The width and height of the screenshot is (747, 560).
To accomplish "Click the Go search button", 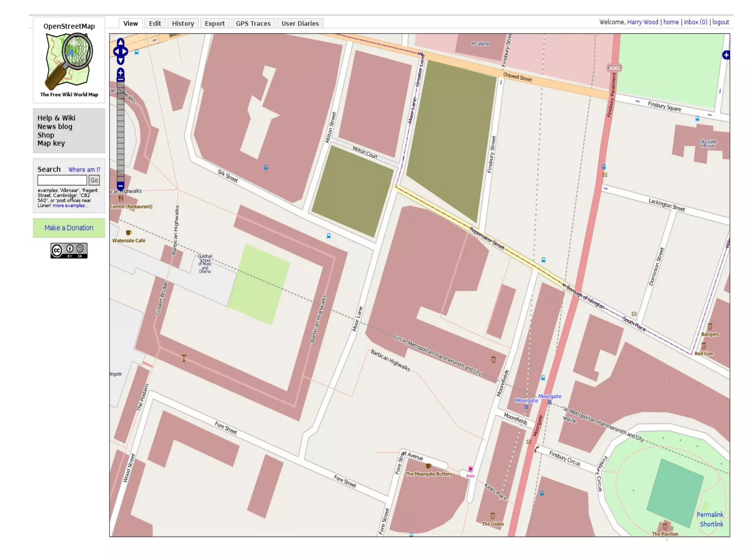I will coord(94,180).
